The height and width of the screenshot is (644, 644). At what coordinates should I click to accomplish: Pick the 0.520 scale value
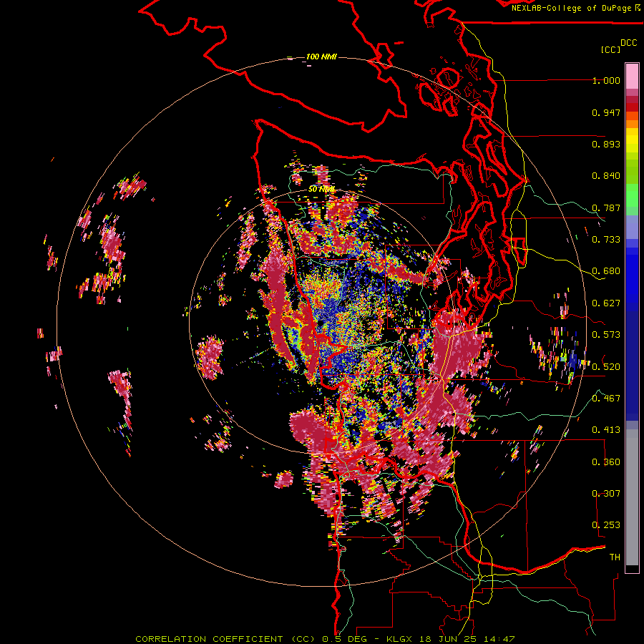tap(606, 366)
